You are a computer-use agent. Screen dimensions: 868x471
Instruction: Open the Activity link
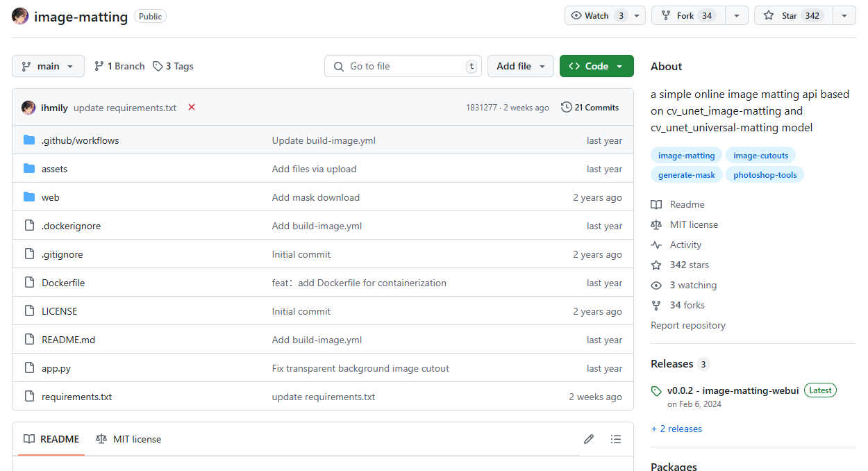[x=686, y=245]
